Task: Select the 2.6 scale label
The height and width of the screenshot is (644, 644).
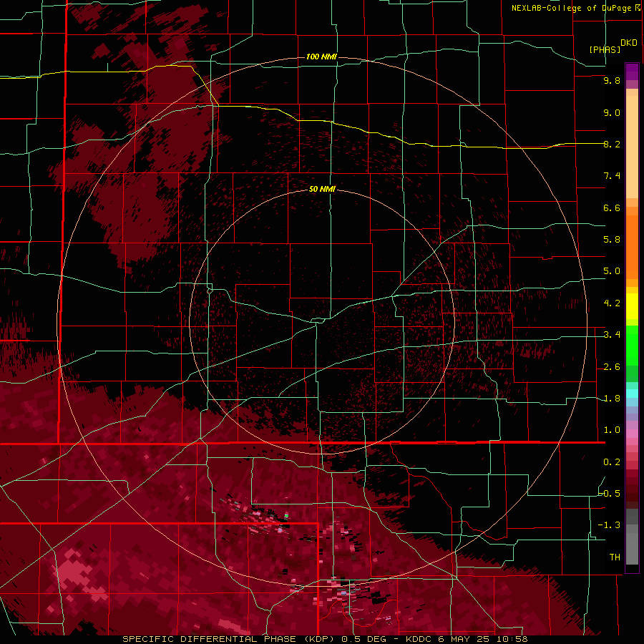Action: 612,367
